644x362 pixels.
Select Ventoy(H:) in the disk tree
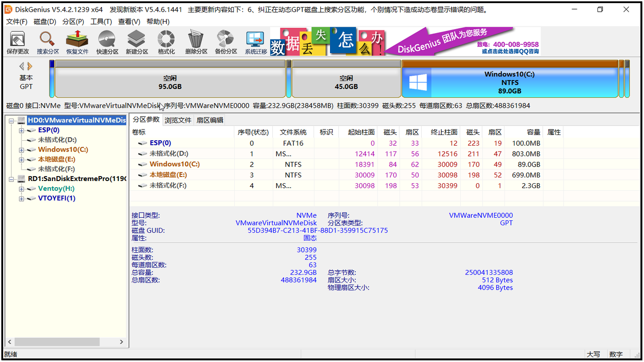coord(56,189)
